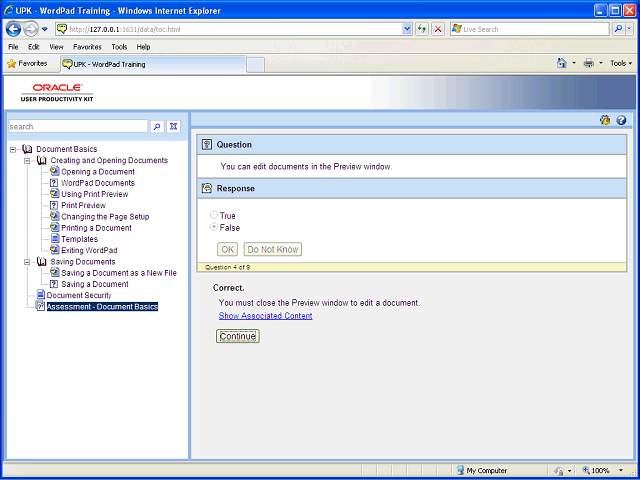Click the Do Not Know button
Screen dimensions: 640x480
tap(273, 249)
